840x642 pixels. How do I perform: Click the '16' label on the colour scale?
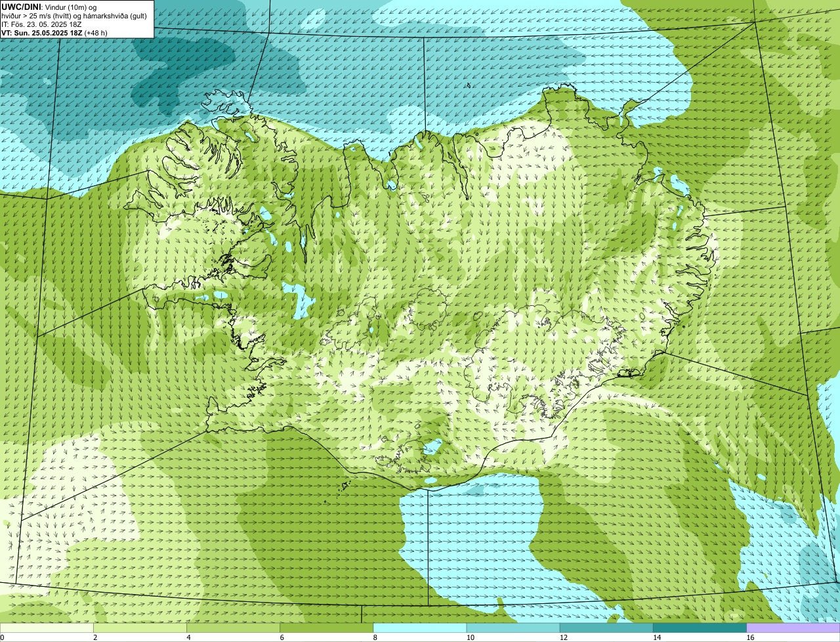[750, 637]
